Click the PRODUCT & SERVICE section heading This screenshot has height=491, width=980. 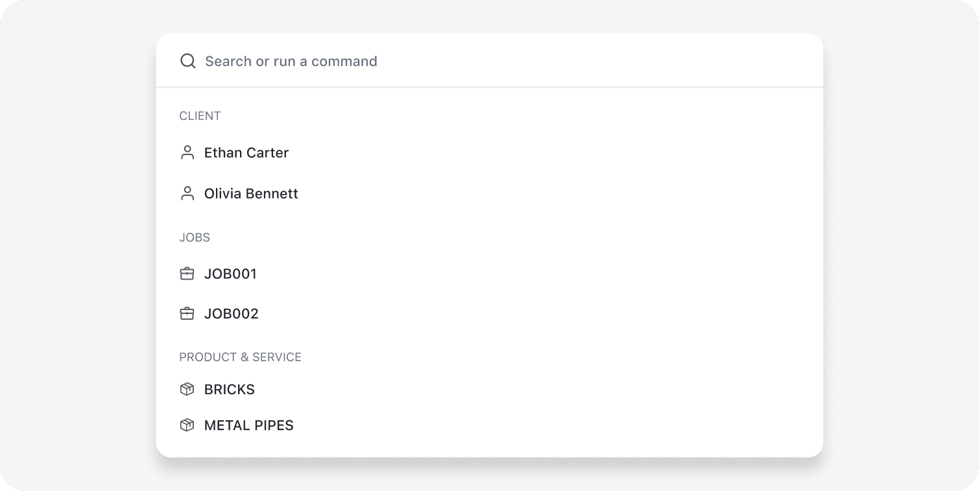tap(240, 357)
